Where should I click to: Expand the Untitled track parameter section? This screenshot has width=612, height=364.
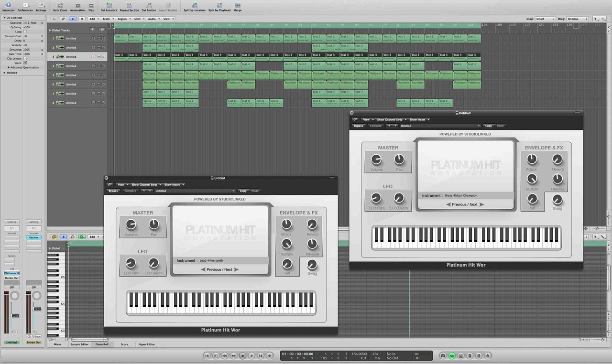[4, 73]
